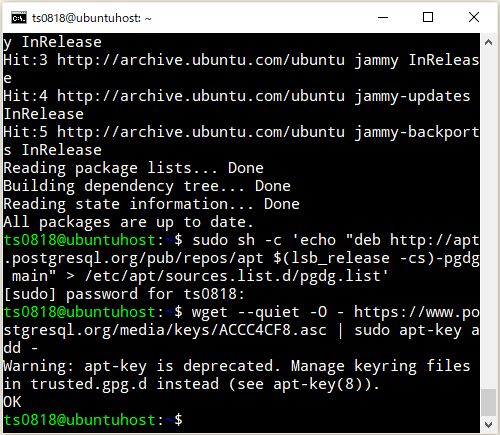Click the ts0818@ubuntuhost title bar text
The height and width of the screenshot is (435, 500).
click(x=92, y=18)
